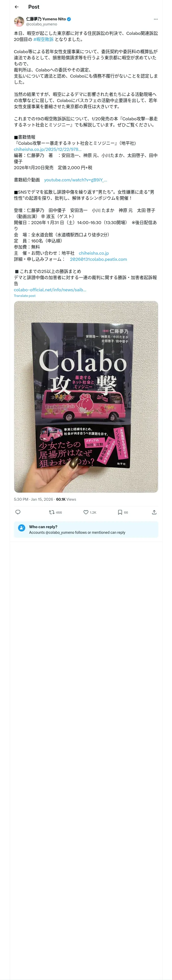This screenshot has width=172, height=980.
Task: Open the three-dot more options menu
Action: pyautogui.click(x=156, y=19)
